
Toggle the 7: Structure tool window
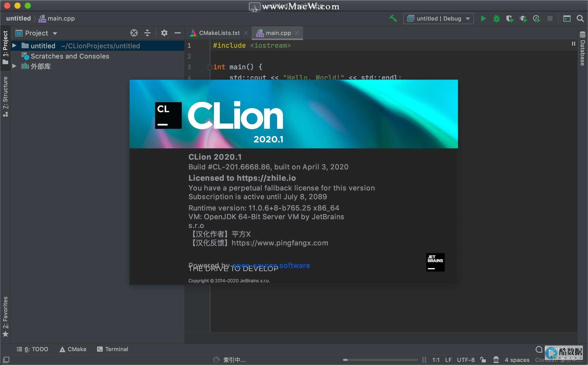click(5, 97)
